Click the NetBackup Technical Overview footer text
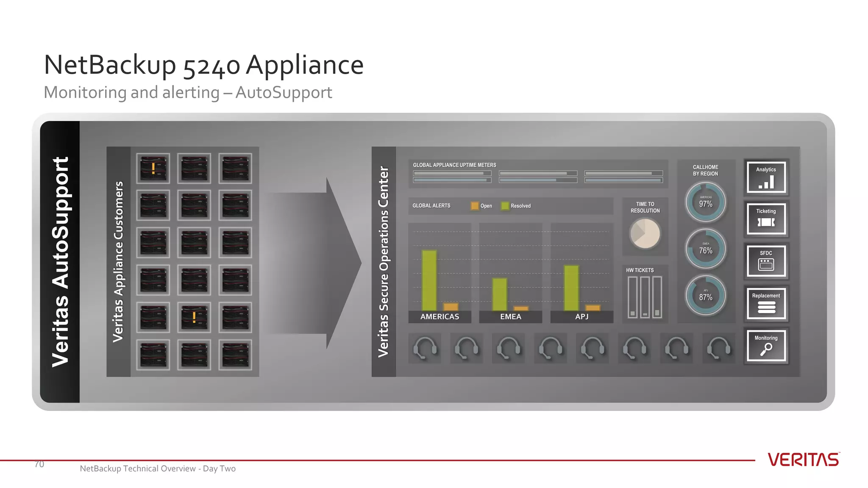The image size is (868, 488). pyautogui.click(x=158, y=469)
